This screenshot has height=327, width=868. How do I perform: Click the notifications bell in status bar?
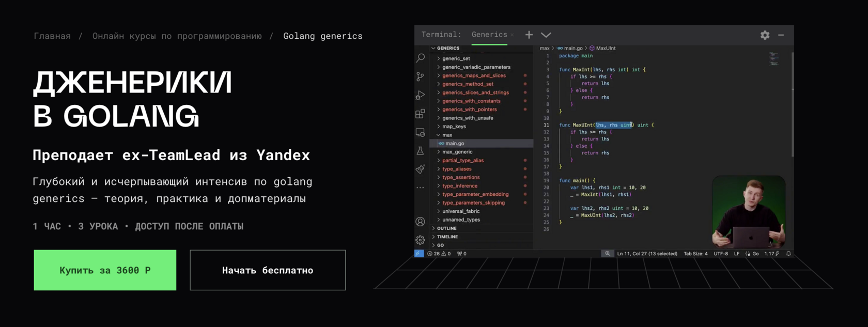tap(788, 254)
